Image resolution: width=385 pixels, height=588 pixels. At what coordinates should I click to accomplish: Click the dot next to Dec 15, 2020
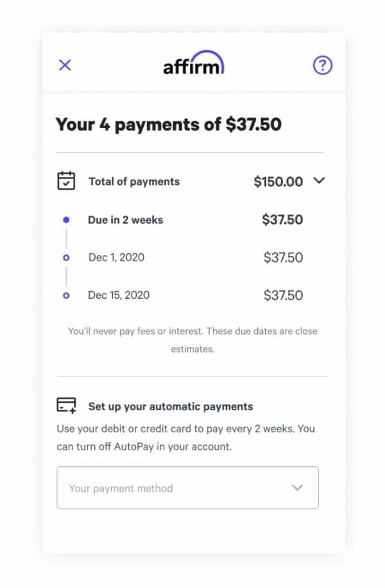pos(66,295)
